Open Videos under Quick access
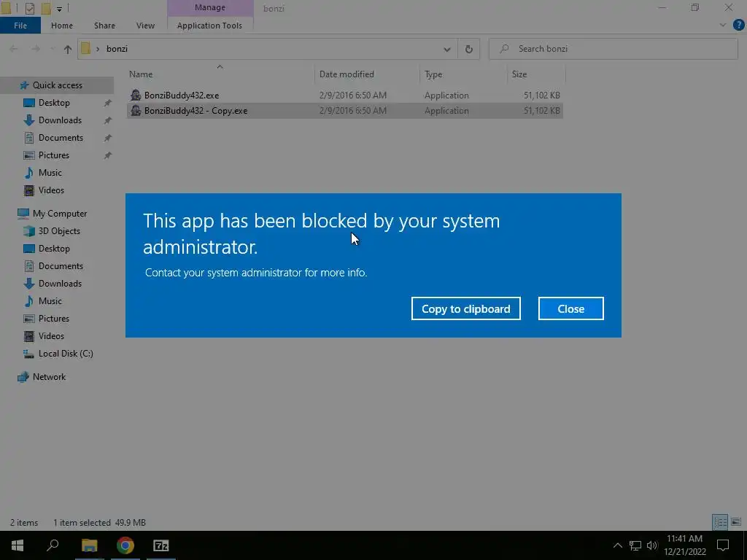Image resolution: width=747 pixels, height=560 pixels. pos(51,190)
